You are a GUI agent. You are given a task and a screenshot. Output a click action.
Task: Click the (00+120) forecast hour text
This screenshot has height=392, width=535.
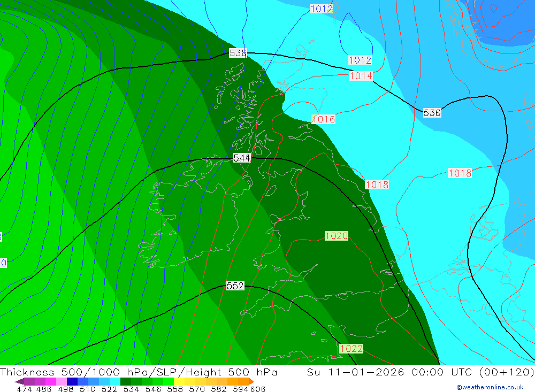pos(506,372)
